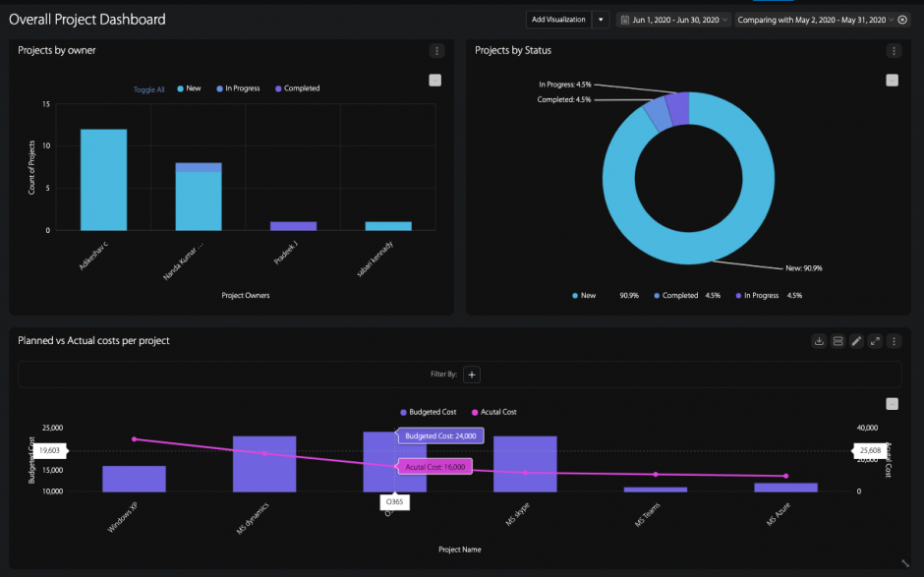Open the kebab menu on Projects by Status
The width and height of the screenshot is (924, 577).
coord(894,50)
